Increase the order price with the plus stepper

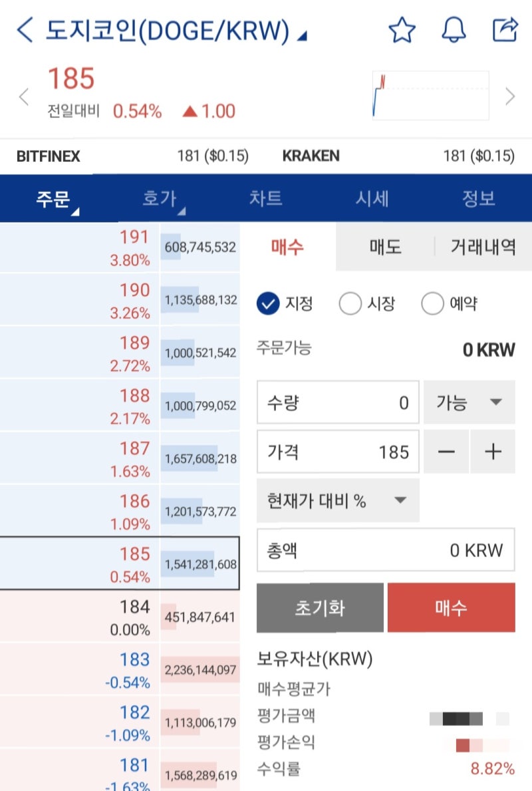[x=493, y=451]
